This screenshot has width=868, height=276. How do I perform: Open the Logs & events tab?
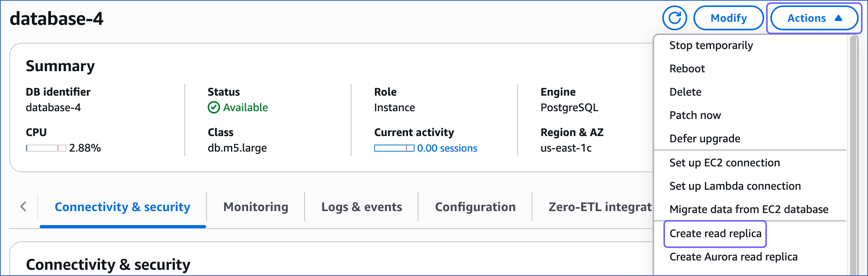click(x=361, y=206)
